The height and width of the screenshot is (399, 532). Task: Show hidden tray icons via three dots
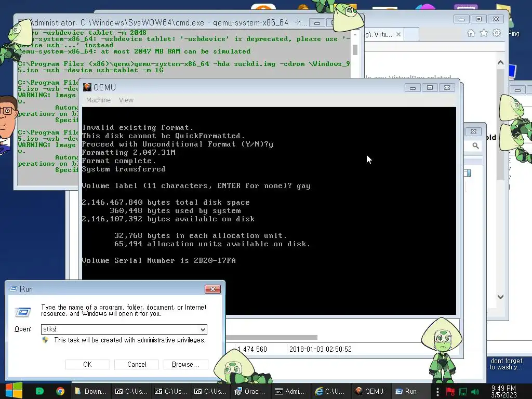point(437,392)
